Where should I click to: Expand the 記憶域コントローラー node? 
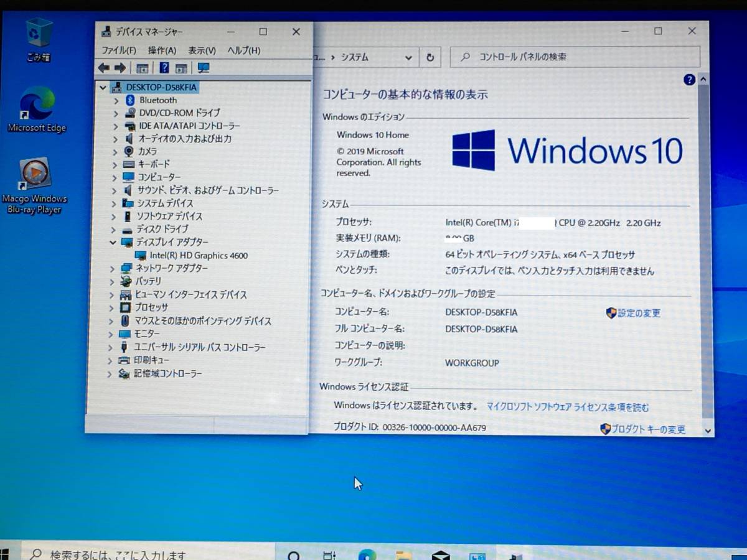pyautogui.click(x=110, y=374)
